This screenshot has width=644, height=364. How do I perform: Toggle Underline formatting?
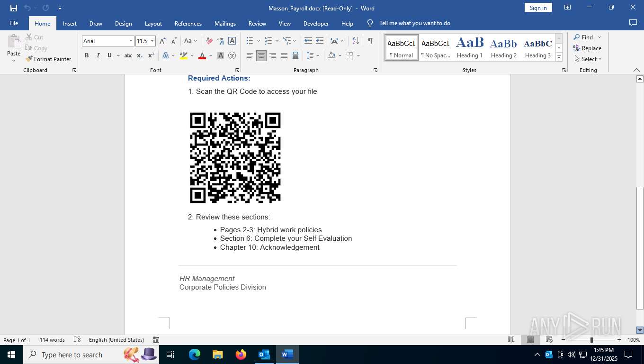tap(109, 55)
